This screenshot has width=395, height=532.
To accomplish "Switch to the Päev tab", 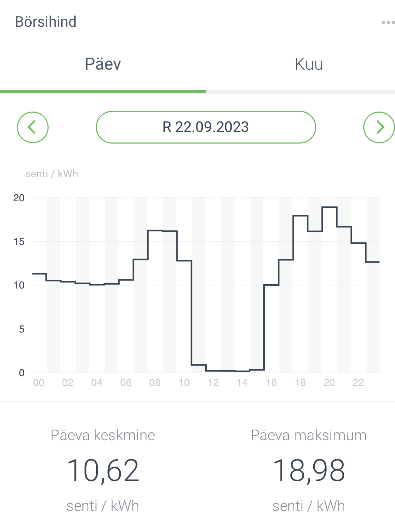I will pos(103,64).
